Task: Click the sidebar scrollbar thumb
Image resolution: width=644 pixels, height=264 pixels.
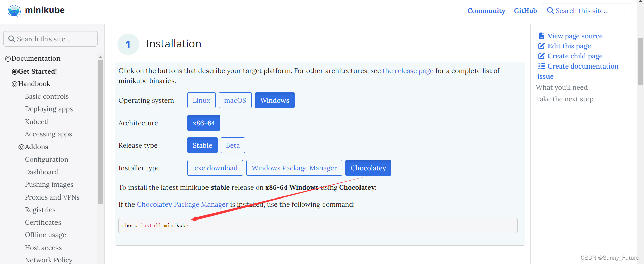Action: (100, 132)
